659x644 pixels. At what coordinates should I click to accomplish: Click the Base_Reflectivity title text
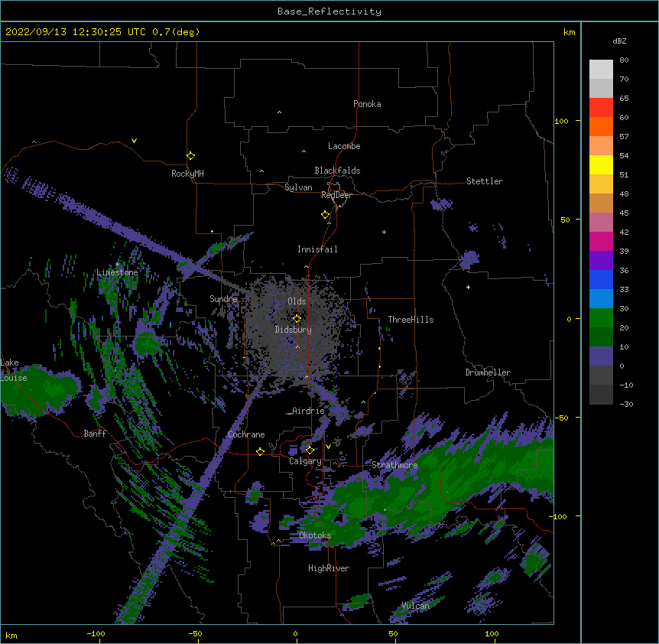point(329,11)
